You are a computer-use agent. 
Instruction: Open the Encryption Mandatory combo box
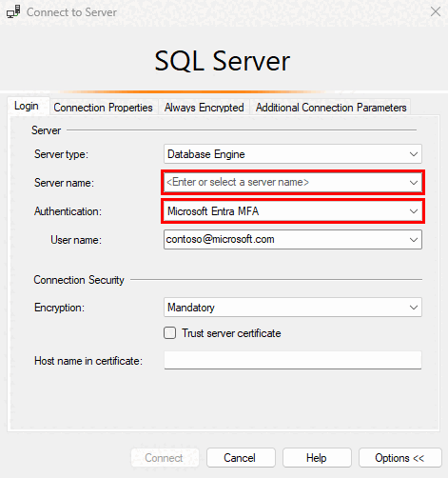(293, 308)
